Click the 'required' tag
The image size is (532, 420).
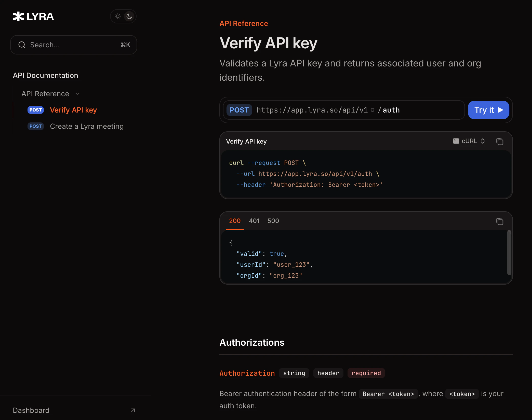366,373
